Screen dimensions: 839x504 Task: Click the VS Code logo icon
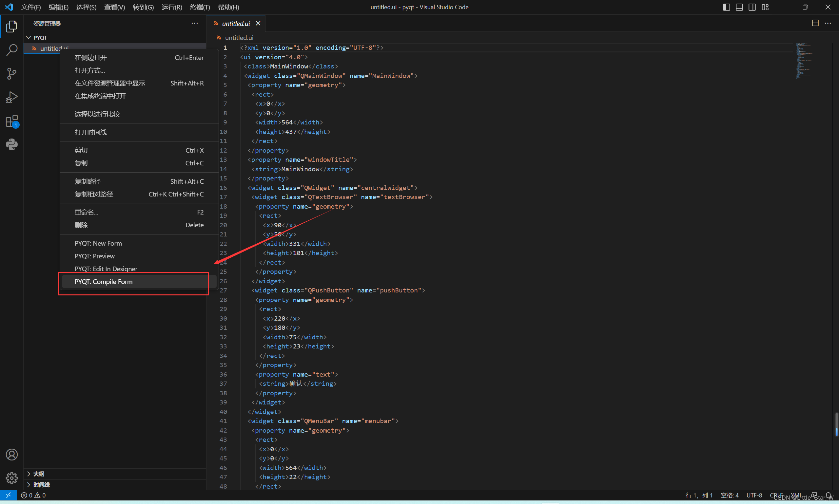pyautogui.click(x=9, y=7)
